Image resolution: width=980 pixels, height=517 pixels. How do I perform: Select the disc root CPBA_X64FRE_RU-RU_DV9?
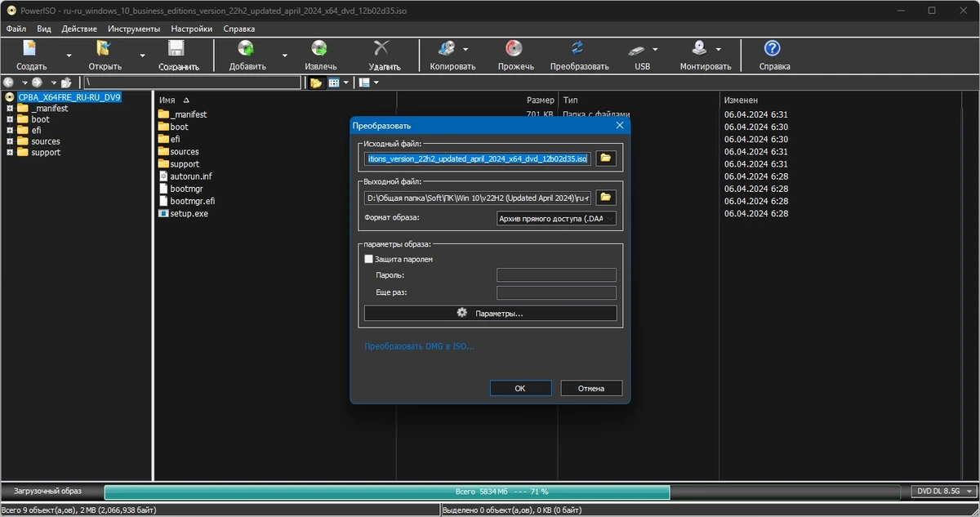[x=69, y=97]
